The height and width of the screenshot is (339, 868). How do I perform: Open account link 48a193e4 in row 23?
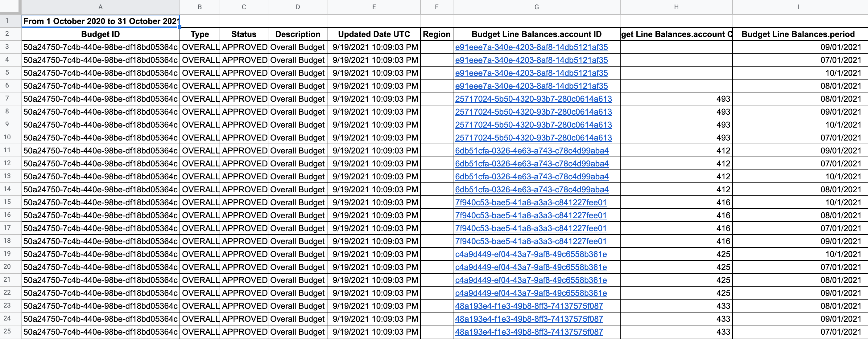529,306
